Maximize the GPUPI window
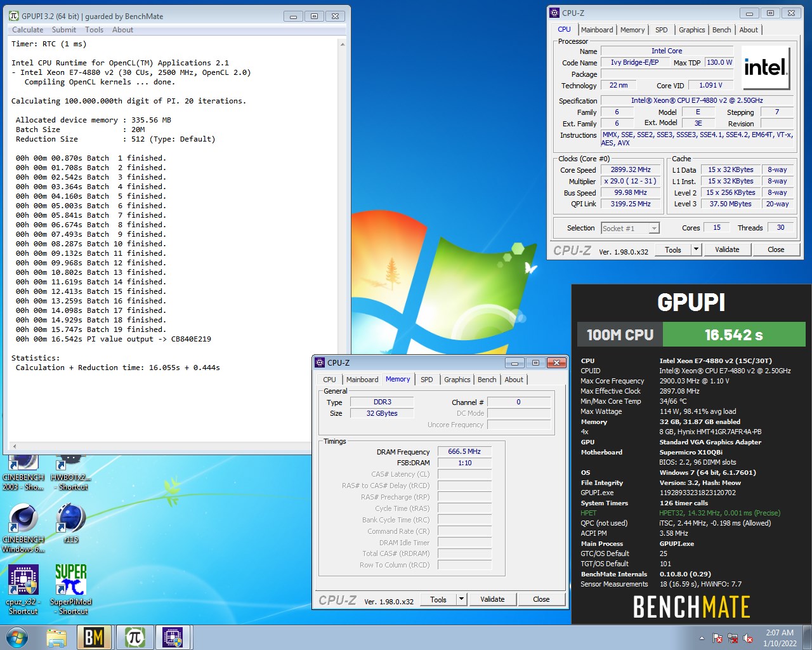Image resolution: width=812 pixels, height=650 pixels. [314, 17]
